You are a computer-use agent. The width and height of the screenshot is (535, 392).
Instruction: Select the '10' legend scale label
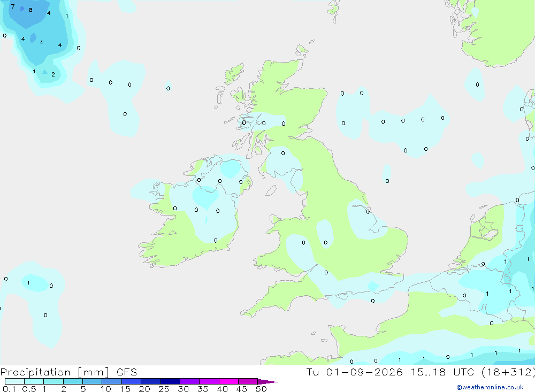pyautogui.click(x=106, y=389)
